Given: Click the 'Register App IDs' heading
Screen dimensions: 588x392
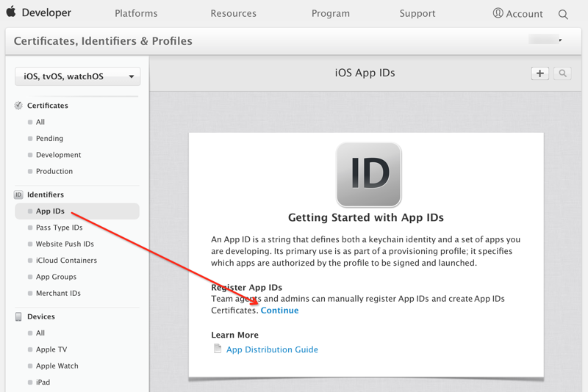Looking at the screenshot, I should (x=247, y=288).
